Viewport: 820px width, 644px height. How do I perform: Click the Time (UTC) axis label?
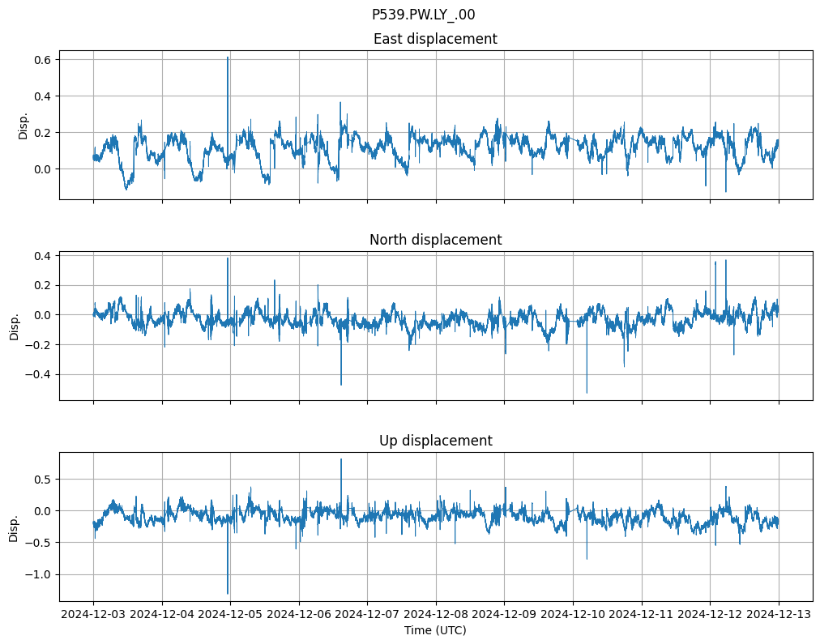pyautogui.click(x=435, y=629)
